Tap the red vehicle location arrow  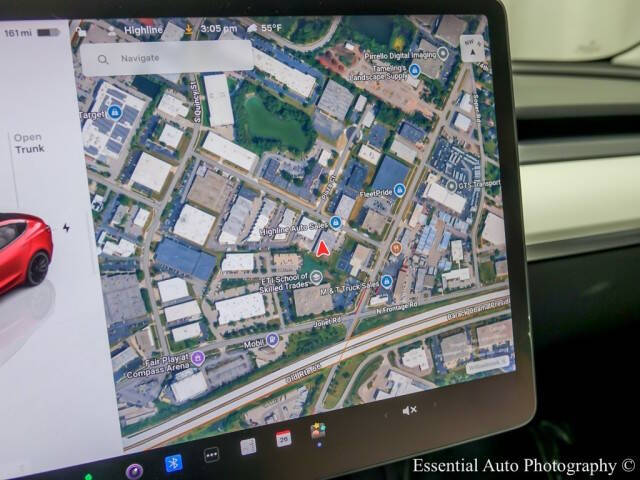click(322, 246)
